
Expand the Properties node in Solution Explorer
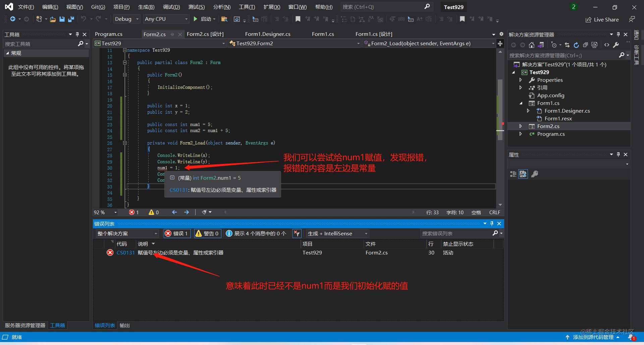point(521,80)
